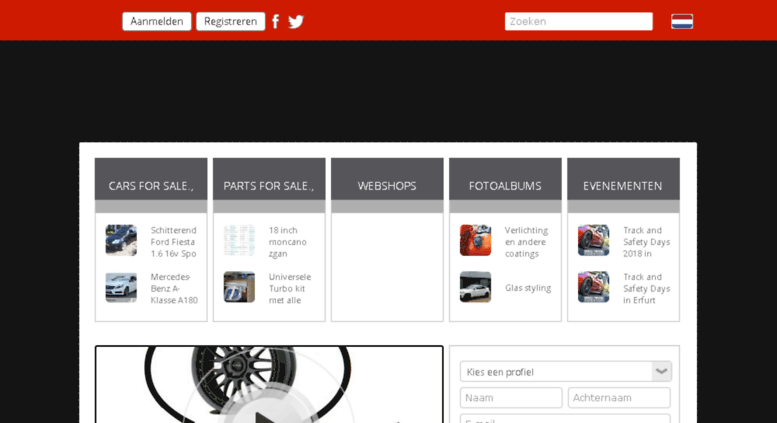The height and width of the screenshot is (423, 777).
Task: Click the Registreren button
Action: point(230,21)
